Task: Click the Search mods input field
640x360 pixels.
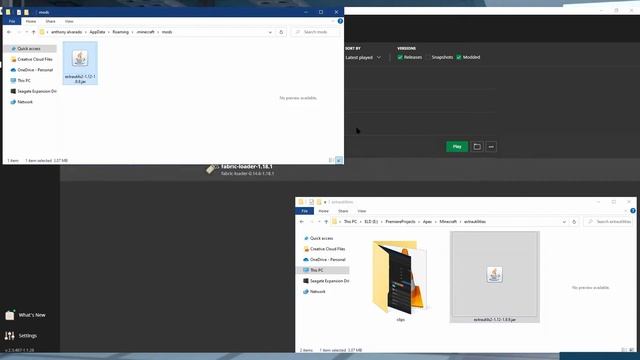Action: 315,32
